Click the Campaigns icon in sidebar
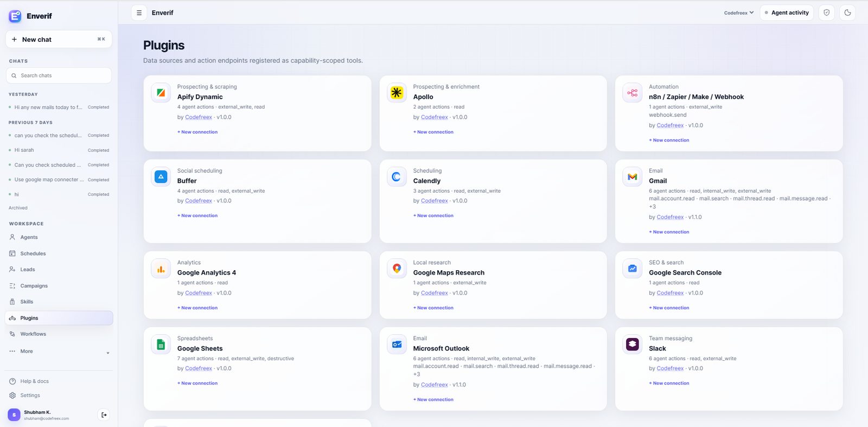The width and height of the screenshot is (868, 427). click(12, 286)
